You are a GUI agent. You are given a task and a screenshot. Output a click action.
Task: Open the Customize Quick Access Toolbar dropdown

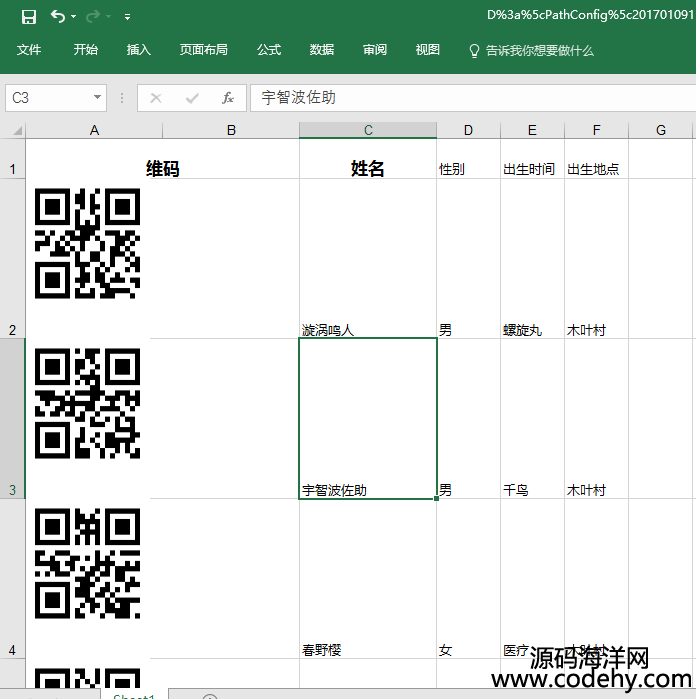tap(127, 17)
